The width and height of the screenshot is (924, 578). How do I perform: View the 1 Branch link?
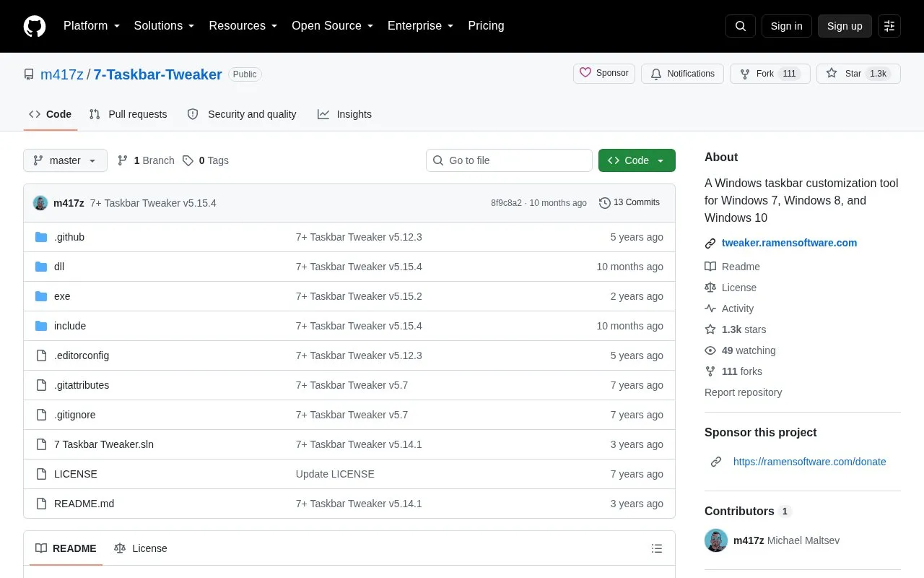coord(146,160)
